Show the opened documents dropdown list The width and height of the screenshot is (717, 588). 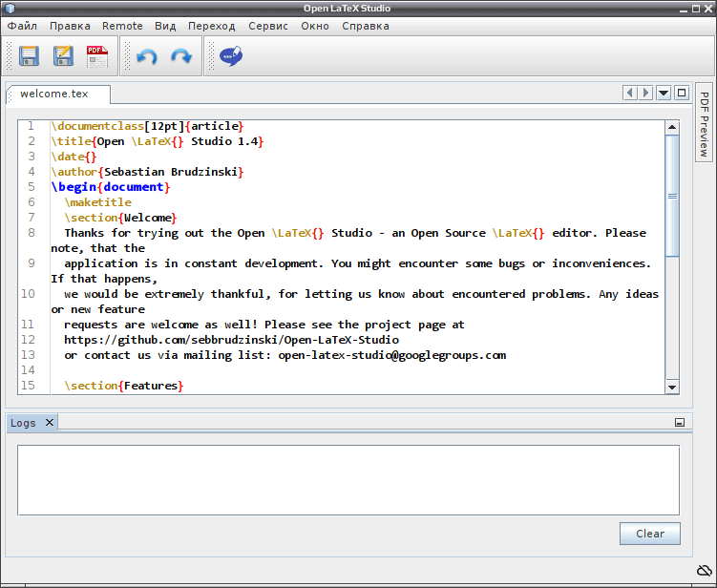click(664, 93)
